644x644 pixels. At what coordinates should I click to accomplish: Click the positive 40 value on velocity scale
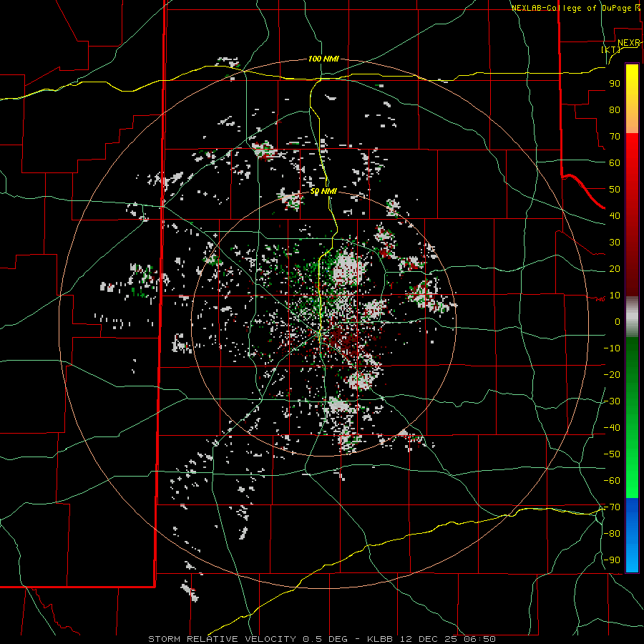click(615, 215)
